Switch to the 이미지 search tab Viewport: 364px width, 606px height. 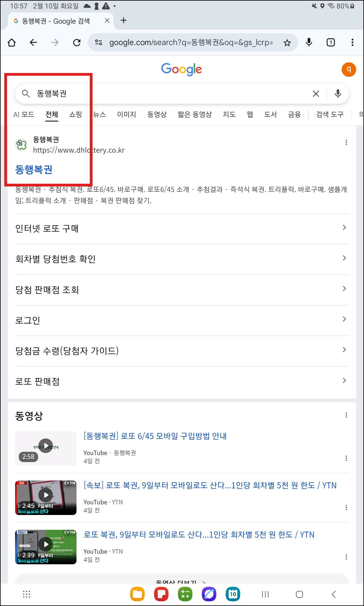(126, 115)
